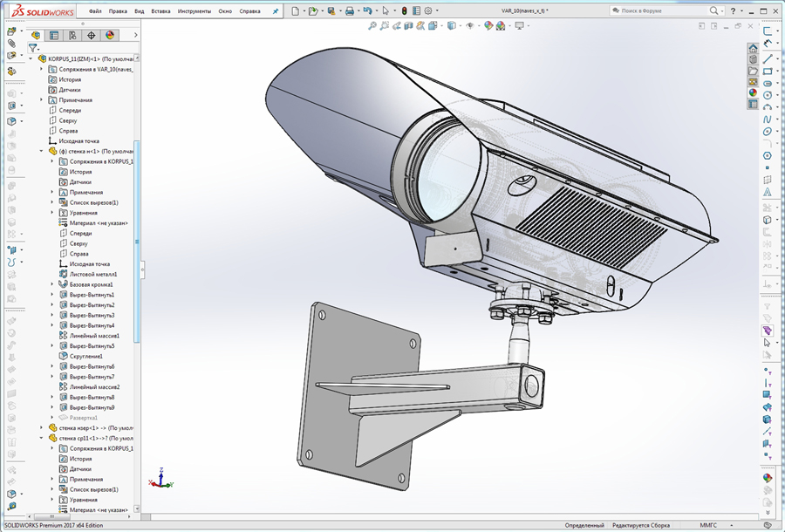Image resolution: width=785 pixels, height=532 pixels.
Task: Collapse the стенка к<1> component node
Action: point(41,151)
